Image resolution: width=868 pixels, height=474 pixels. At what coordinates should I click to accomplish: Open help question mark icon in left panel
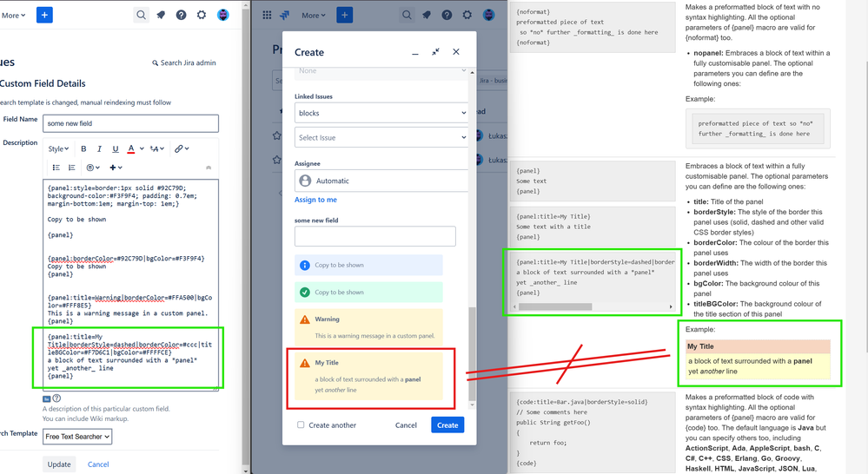(181, 15)
